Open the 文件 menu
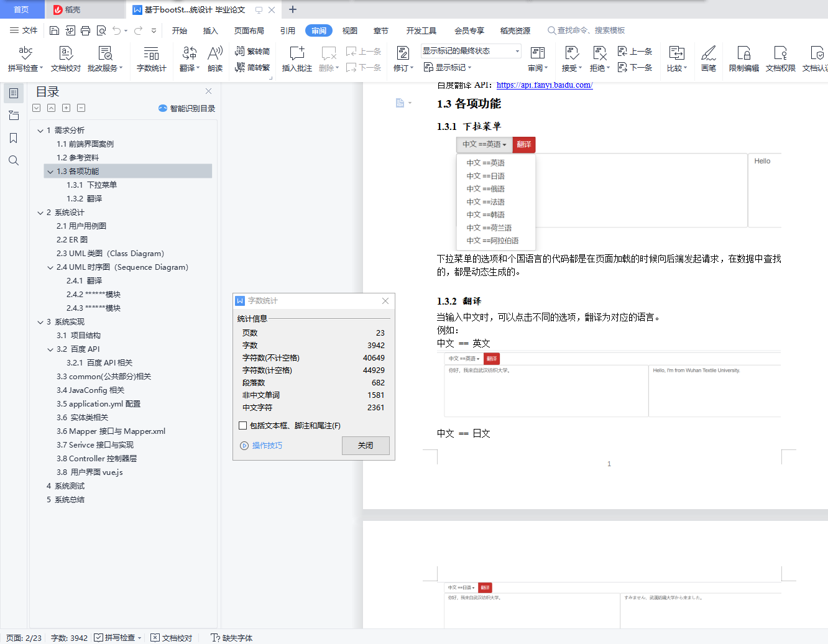Viewport: 828px width, 644px height. pyautogui.click(x=24, y=30)
